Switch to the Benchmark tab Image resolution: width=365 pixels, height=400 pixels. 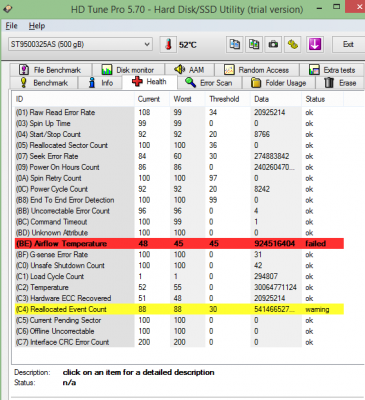[44, 83]
